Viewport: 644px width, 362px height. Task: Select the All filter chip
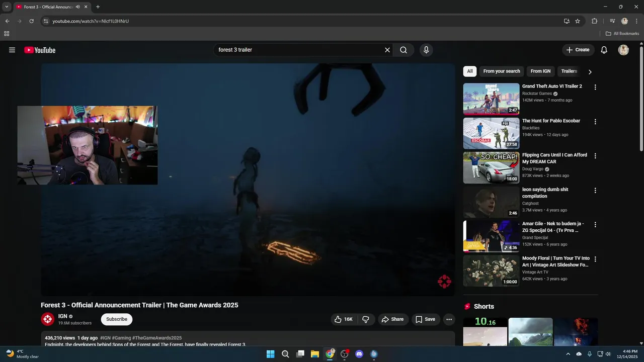coord(470,71)
